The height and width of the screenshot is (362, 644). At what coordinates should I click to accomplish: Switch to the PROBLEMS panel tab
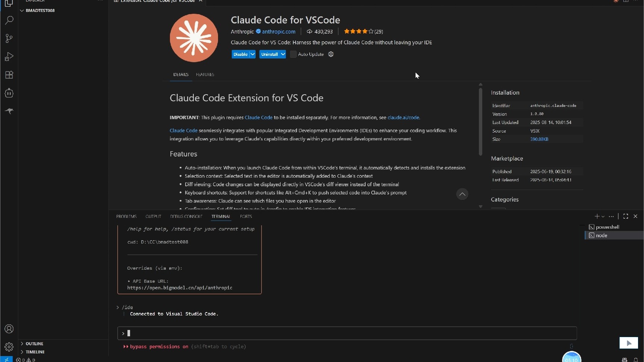pos(126,216)
